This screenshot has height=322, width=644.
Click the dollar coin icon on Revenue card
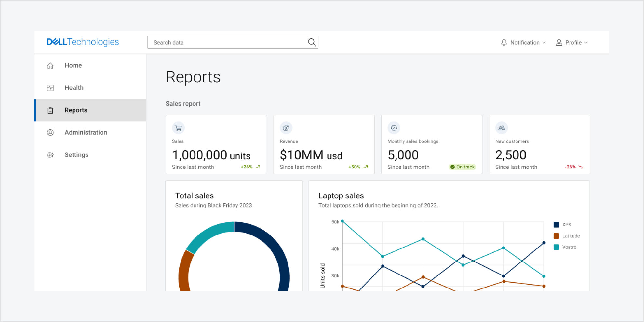[286, 128]
